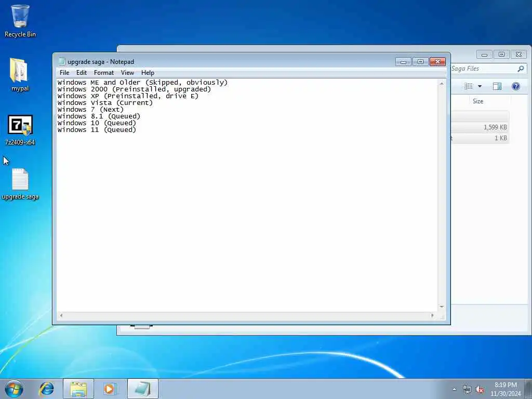The image size is (532, 399).
Task: Open the clock showing 8:19 PM
Action: tap(506, 389)
